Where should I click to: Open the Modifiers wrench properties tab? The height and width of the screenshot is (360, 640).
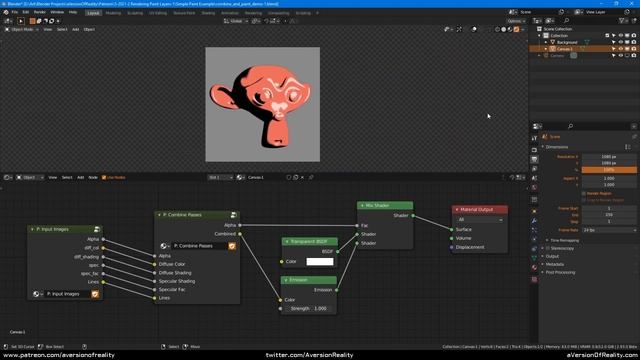coord(534,221)
